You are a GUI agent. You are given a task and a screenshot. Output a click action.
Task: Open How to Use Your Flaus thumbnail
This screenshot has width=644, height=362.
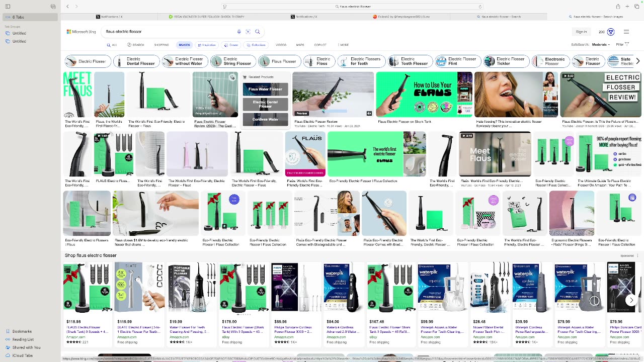click(x=424, y=94)
